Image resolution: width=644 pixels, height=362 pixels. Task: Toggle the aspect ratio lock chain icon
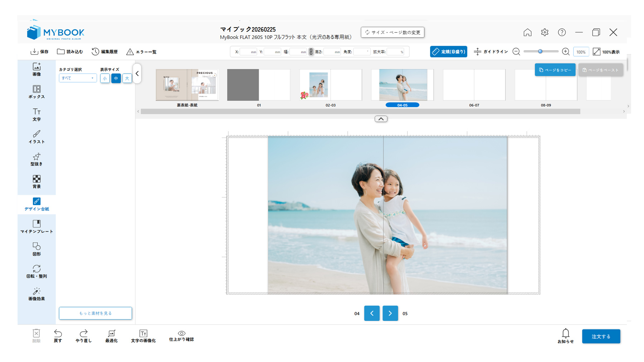click(311, 52)
